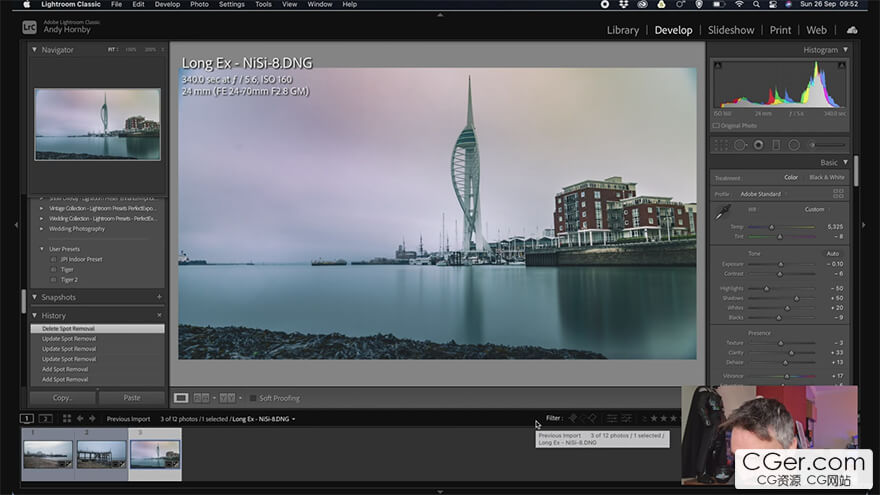
Task: Click the Lightroom Classic Lrc logo
Action: (29, 26)
